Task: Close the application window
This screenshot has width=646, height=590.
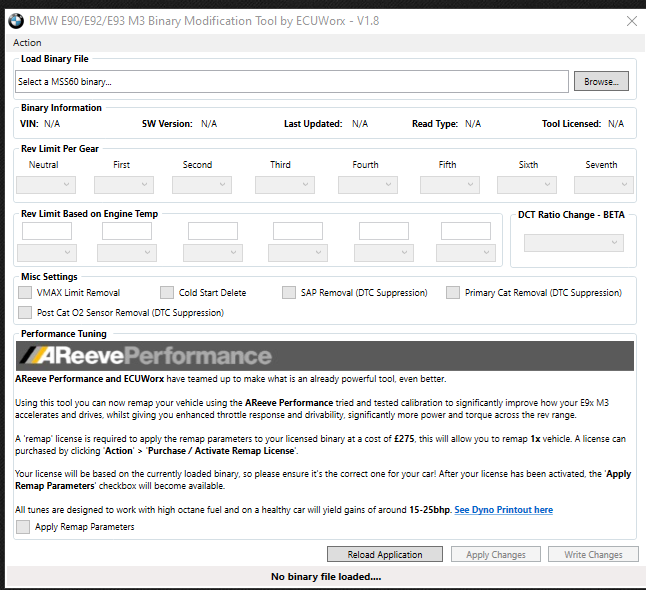Action: coord(630,21)
